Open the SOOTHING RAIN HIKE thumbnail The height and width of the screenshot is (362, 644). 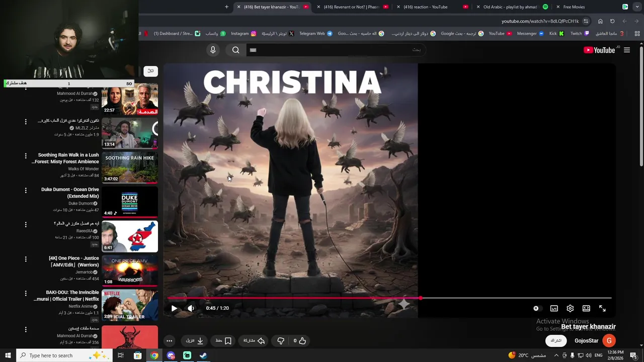pyautogui.click(x=130, y=167)
